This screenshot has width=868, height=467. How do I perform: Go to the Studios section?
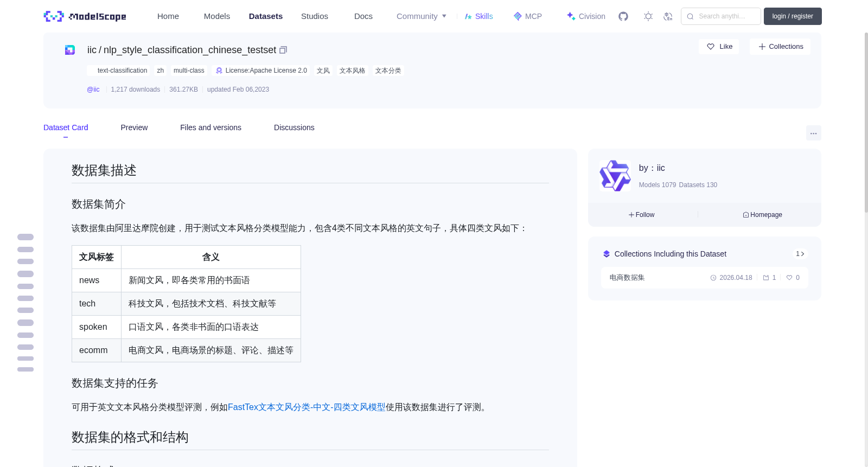(x=315, y=16)
